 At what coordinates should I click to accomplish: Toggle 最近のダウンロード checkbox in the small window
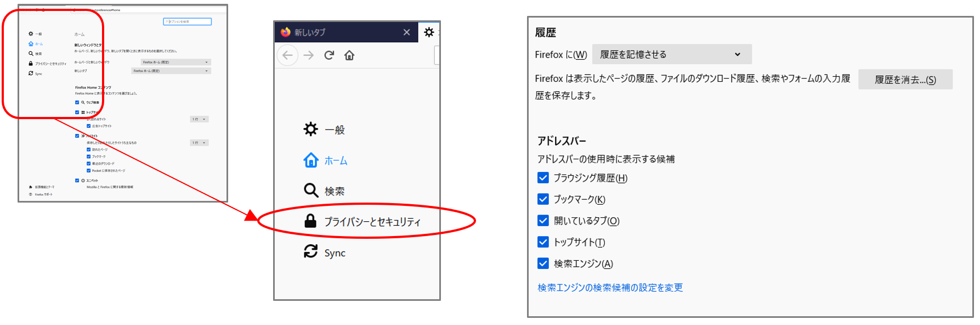tap(88, 163)
